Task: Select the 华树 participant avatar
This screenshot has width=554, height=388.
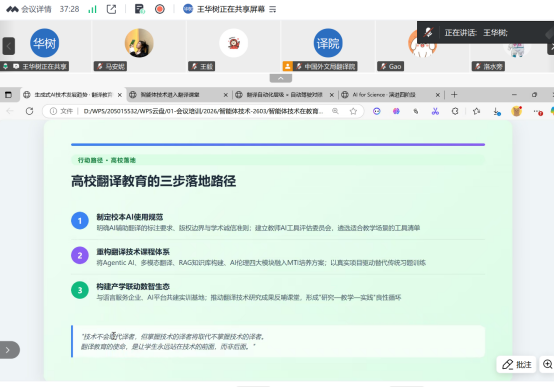Action: pos(45,43)
